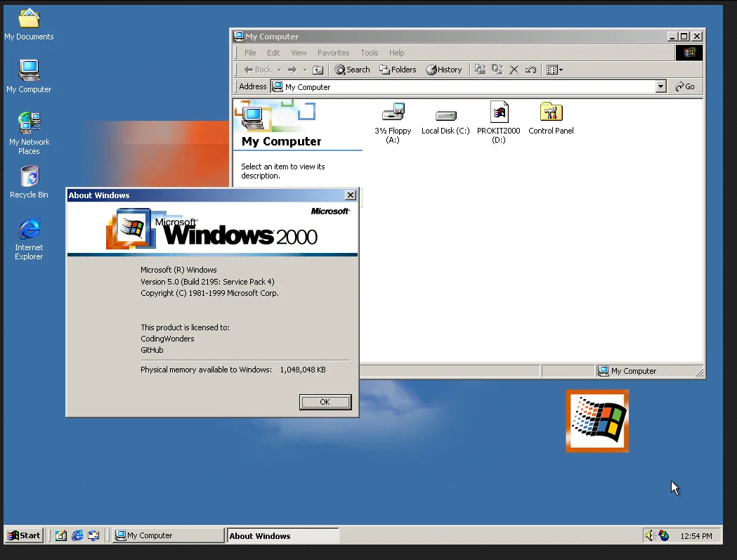Open the Edit menu
Screen dimensions: 737x560
pos(273,53)
